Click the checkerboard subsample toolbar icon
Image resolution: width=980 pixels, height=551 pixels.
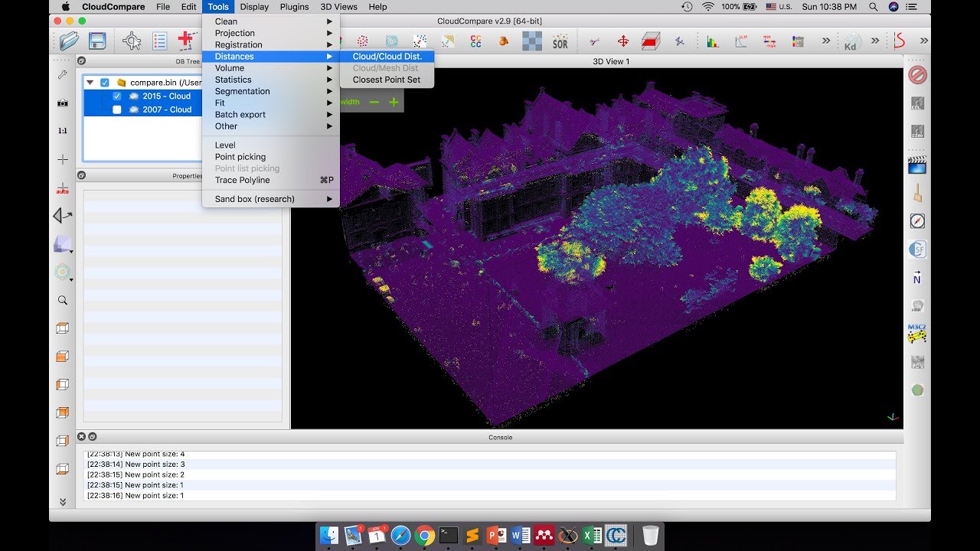tap(532, 41)
